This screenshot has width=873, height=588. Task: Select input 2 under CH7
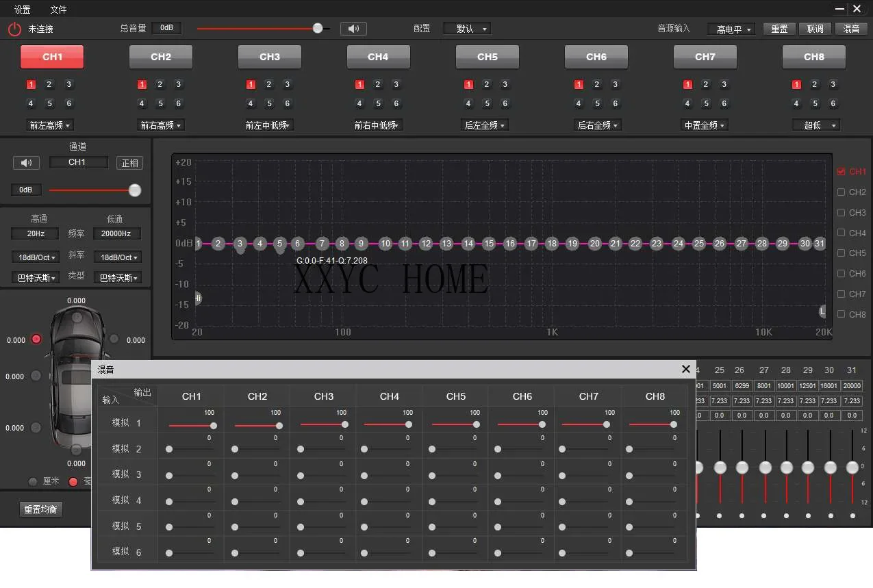[x=706, y=85]
